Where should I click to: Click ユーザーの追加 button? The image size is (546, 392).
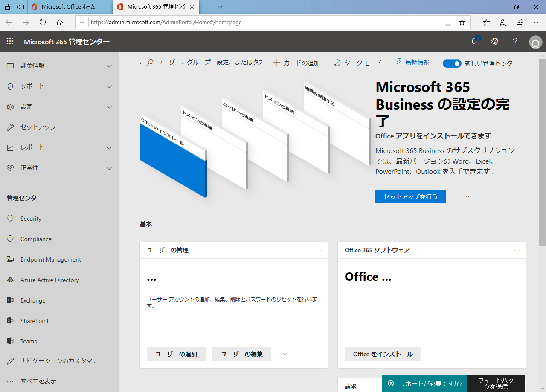pyautogui.click(x=176, y=354)
